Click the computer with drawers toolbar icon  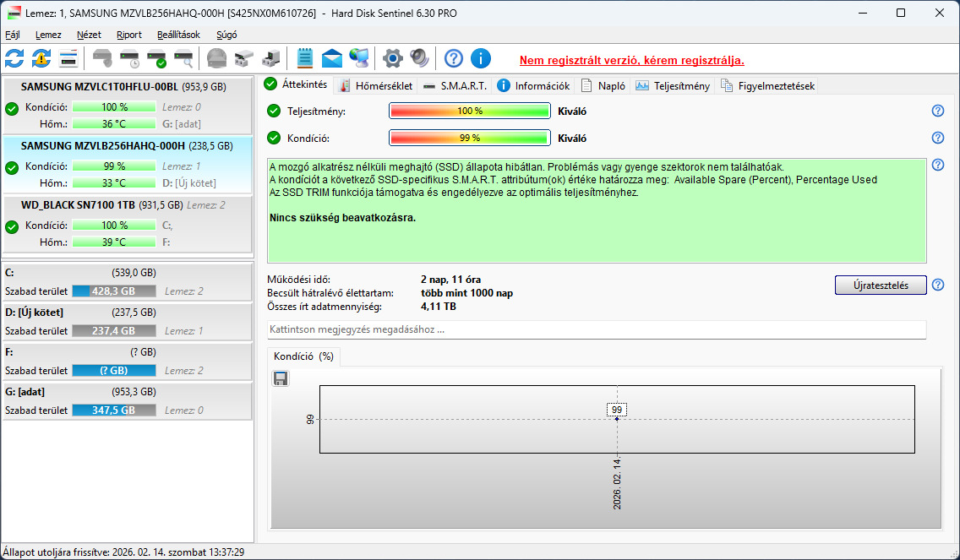[270, 59]
